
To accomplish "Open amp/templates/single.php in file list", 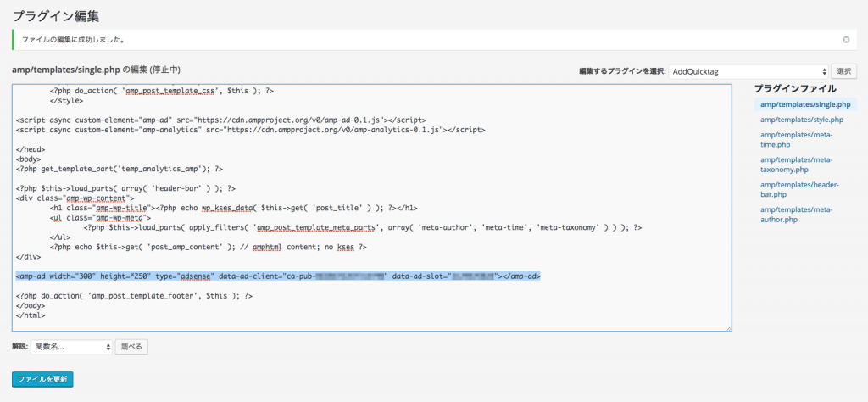I will [x=805, y=104].
